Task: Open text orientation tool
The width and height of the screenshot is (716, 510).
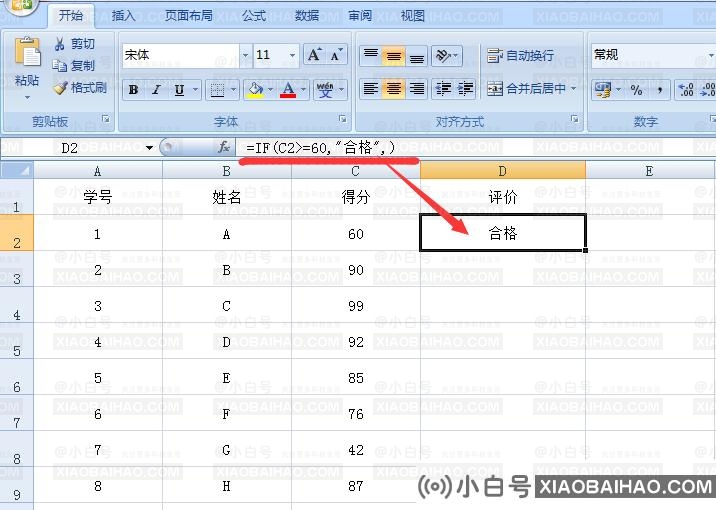Action: pyautogui.click(x=447, y=56)
